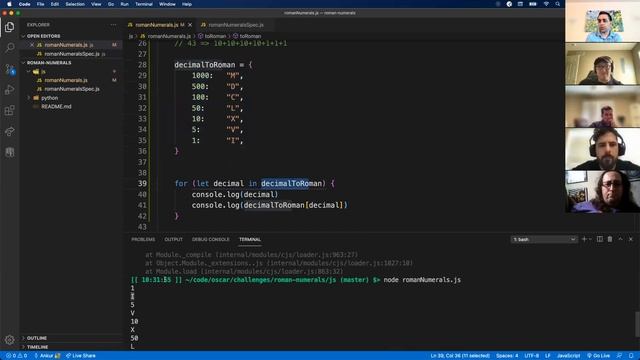Image resolution: width=640 pixels, height=360 pixels.
Task: Switch to the Problems tab
Action: (143, 240)
